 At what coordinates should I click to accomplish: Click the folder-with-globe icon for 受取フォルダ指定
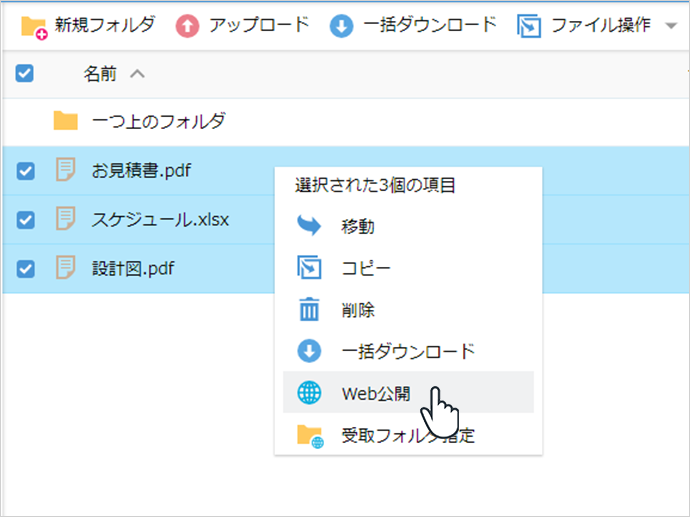pos(310,436)
